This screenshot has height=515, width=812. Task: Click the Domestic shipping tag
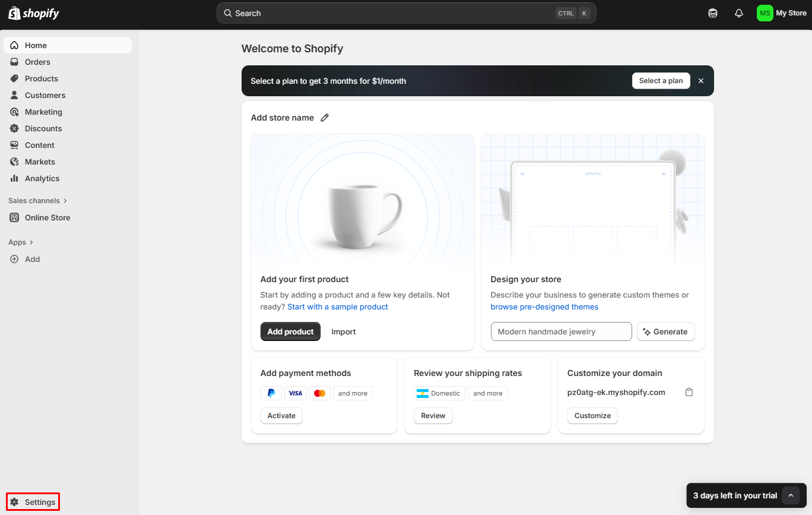click(x=439, y=393)
